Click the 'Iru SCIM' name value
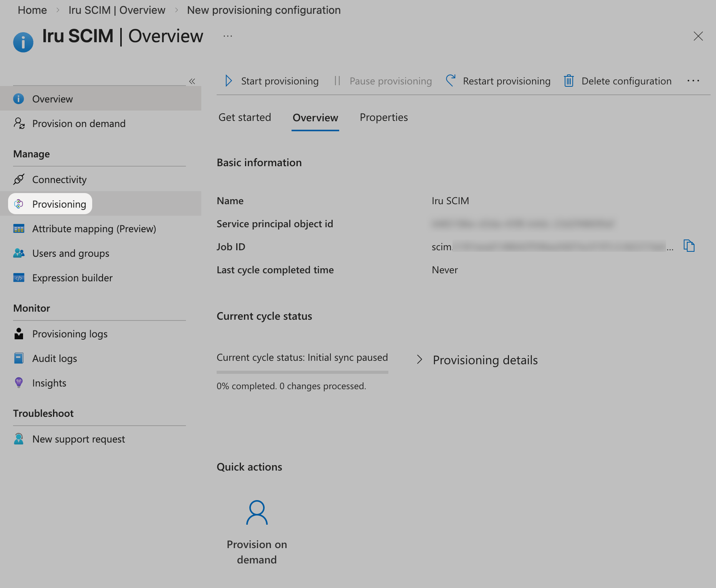The image size is (716, 588). pos(450,201)
